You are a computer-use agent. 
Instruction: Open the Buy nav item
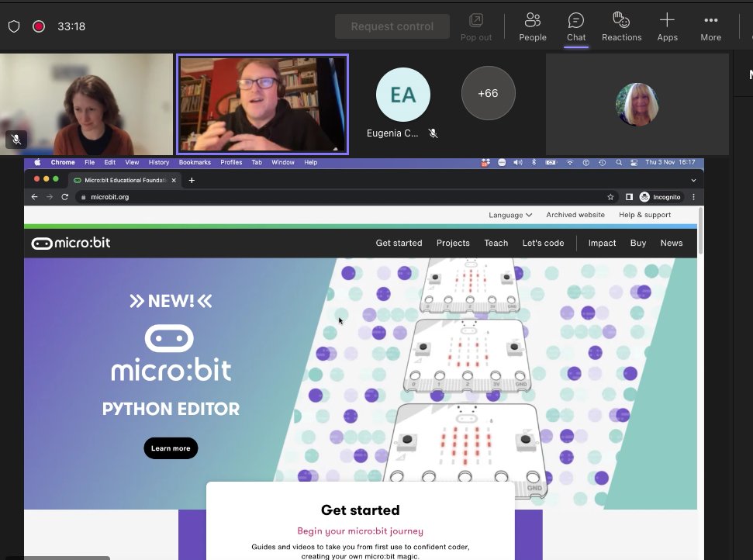(x=637, y=243)
